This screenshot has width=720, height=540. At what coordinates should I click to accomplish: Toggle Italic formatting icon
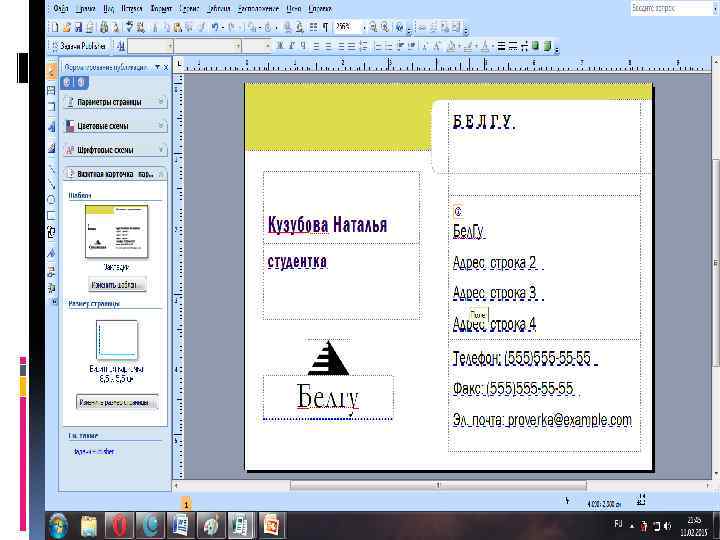click(291, 46)
